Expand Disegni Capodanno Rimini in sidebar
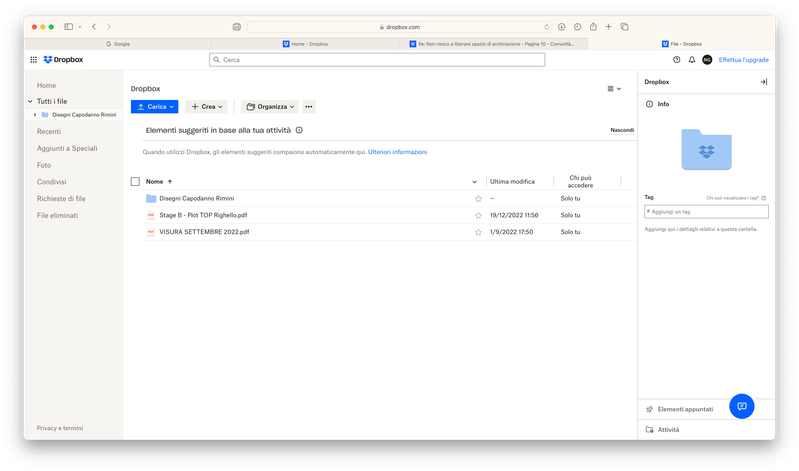This screenshot has height=471, width=799. 35,115
